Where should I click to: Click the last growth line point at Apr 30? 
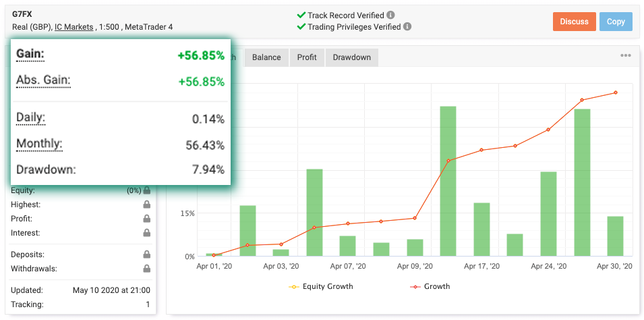615,93
